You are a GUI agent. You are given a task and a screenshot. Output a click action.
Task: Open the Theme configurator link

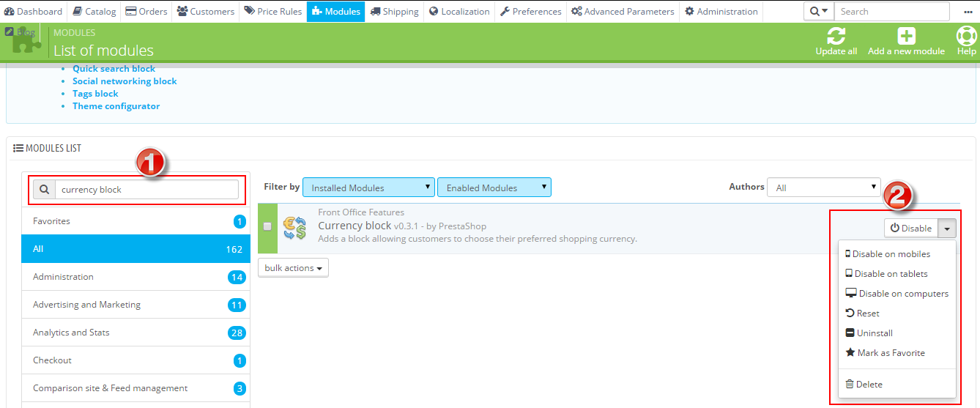(116, 106)
